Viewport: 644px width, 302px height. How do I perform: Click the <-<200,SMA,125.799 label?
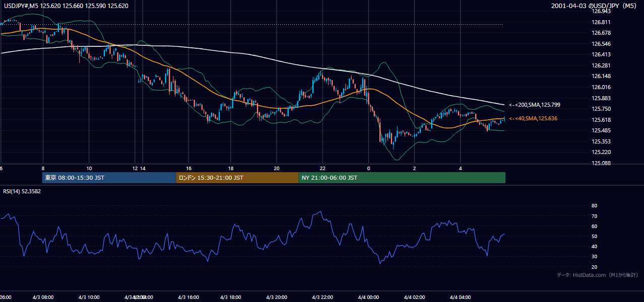click(x=535, y=105)
